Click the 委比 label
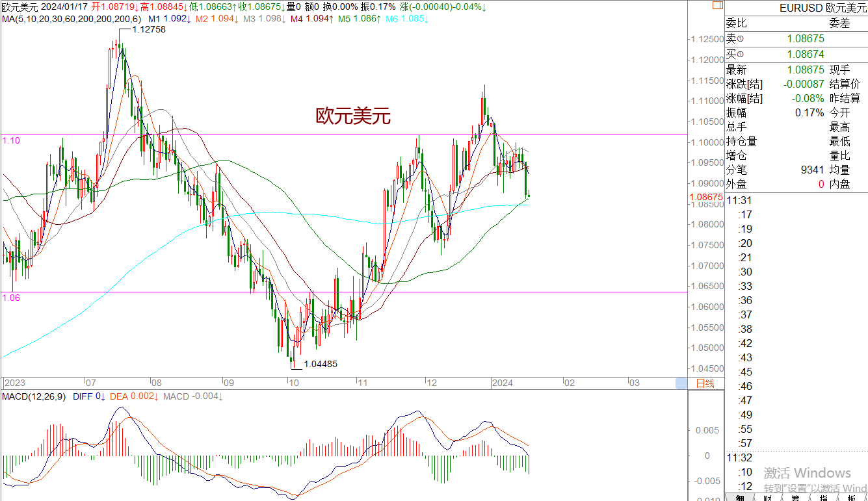This screenshot has height=501, width=868. (736, 23)
